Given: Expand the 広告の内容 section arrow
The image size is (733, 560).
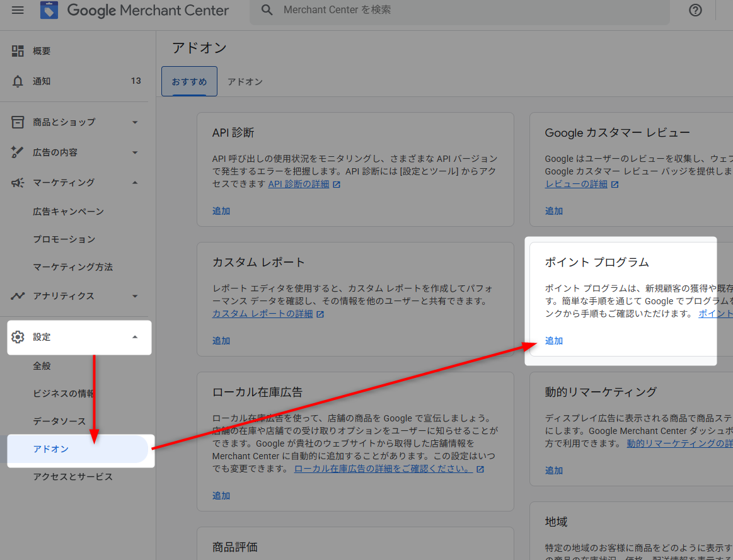Looking at the screenshot, I should [135, 152].
